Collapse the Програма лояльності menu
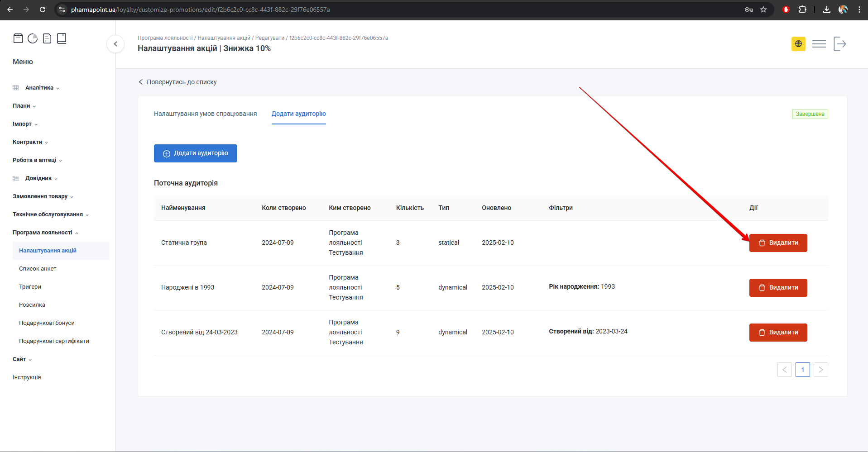This screenshot has height=452, width=868. 45,233
